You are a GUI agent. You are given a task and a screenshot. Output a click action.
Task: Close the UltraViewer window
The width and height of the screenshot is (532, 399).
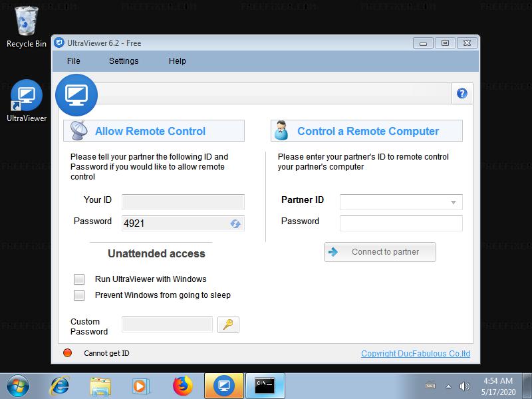(x=467, y=43)
